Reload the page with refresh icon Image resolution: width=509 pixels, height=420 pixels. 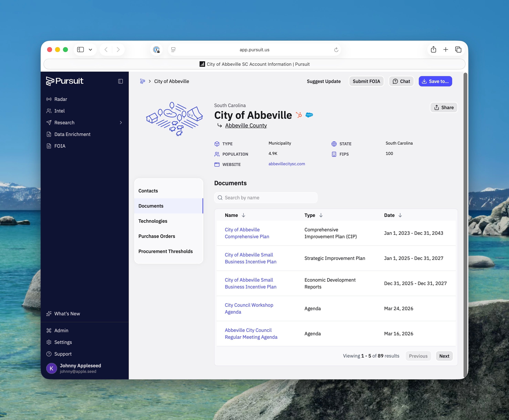click(336, 50)
